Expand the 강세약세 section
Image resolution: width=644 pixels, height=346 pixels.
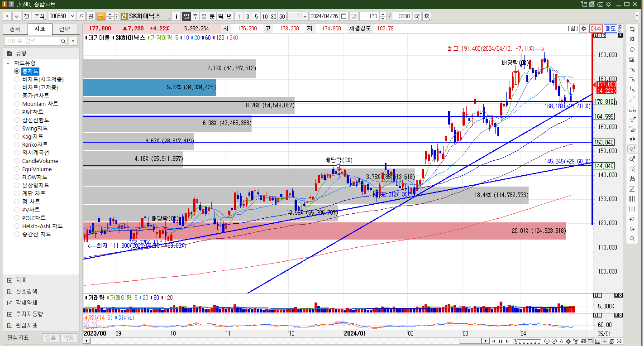point(10,303)
